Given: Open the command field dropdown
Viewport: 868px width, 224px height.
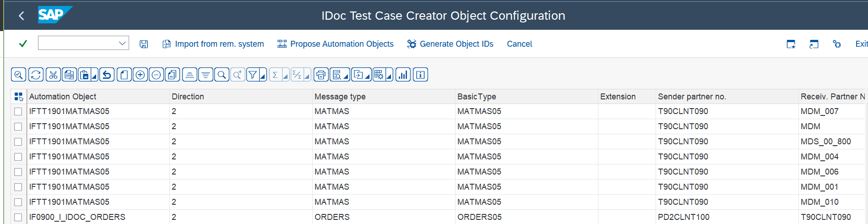Looking at the screenshot, I should pyautogui.click(x=122, y=44).
